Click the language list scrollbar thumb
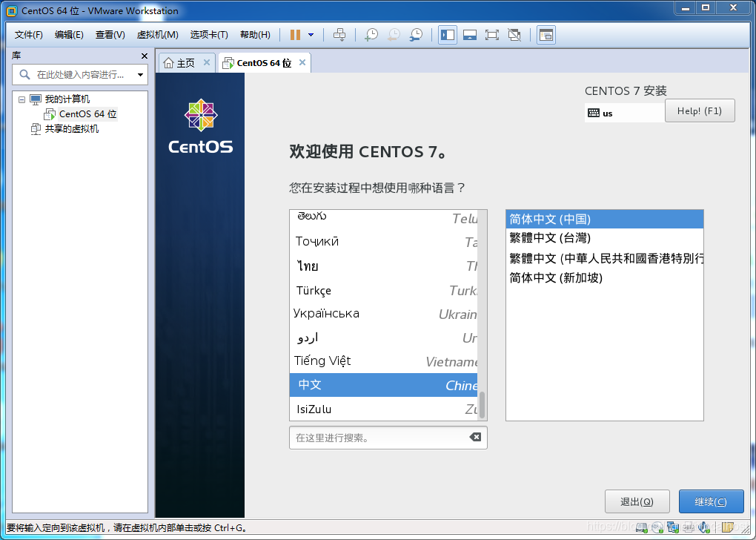Screen dimensions: 756x540 pyautogui.click(x=482, y=404)
